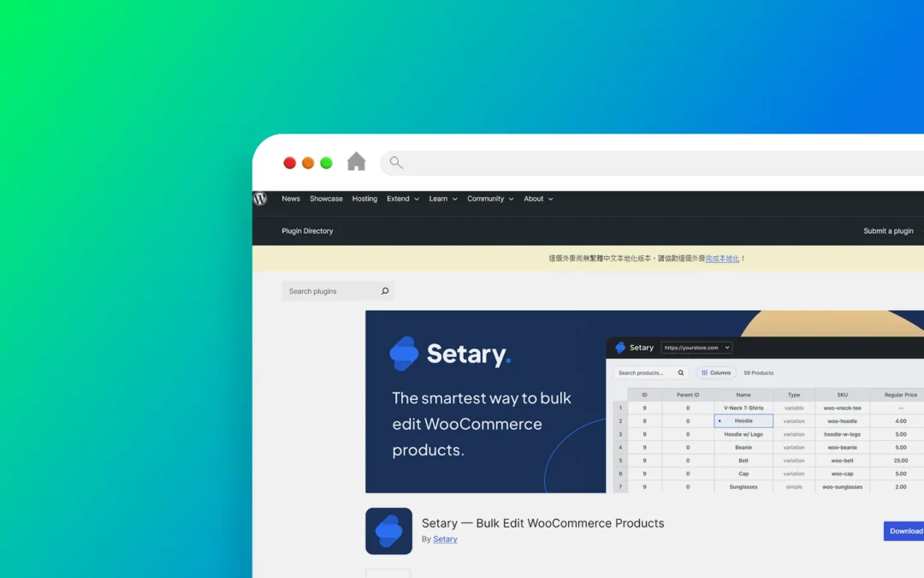
Task: Click the variable type cell
Action: coord(794,408)
